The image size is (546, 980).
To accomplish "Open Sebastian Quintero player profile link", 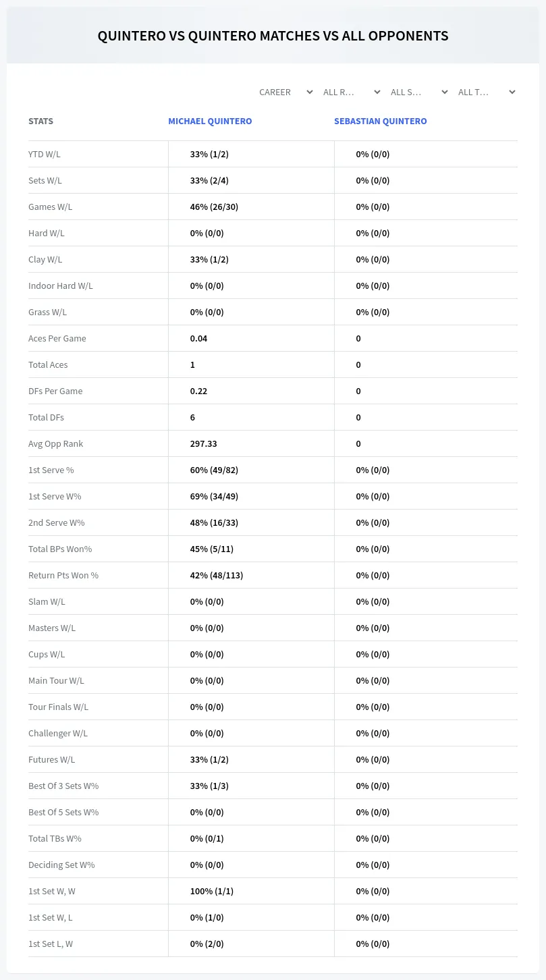I will tap(381, 121).
